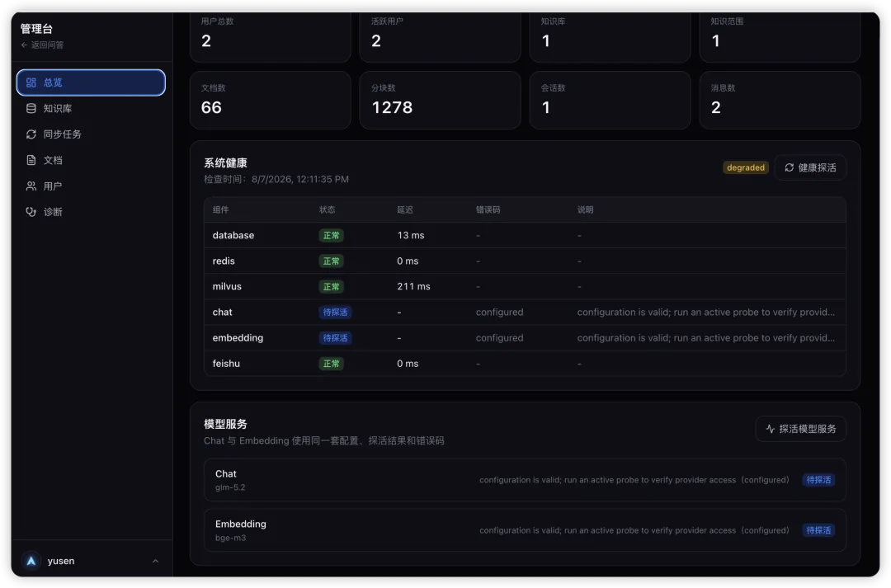Click the 用户 people icon
The height and width of the screenshot is (588, 891).
(31, 186)
